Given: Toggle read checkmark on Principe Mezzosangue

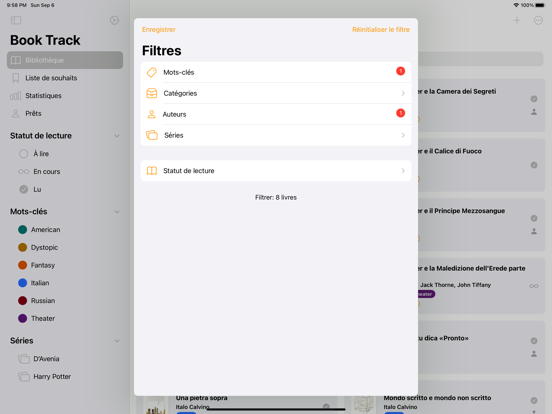Looking at the screenshot, I should (534, 218).
